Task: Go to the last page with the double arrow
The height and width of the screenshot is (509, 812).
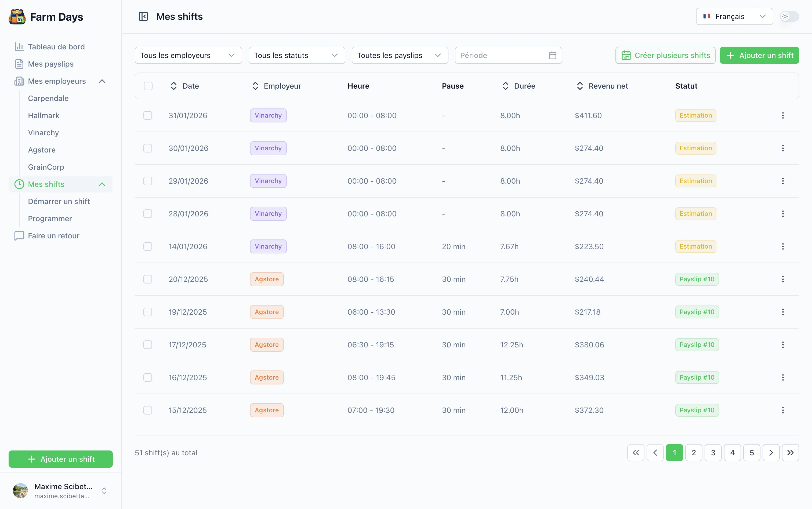Action: pyautogui.click(x=790, y=452)
